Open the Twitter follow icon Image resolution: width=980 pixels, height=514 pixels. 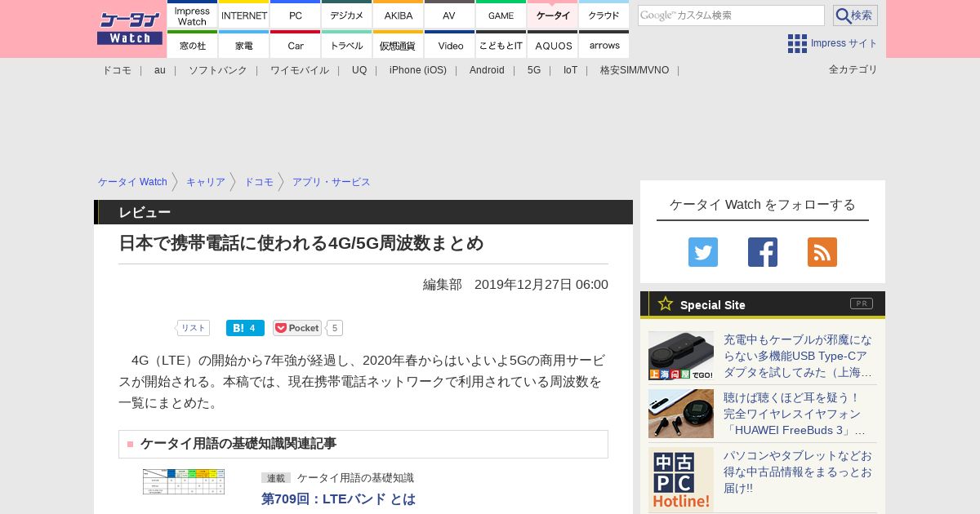tap(703, 252)
